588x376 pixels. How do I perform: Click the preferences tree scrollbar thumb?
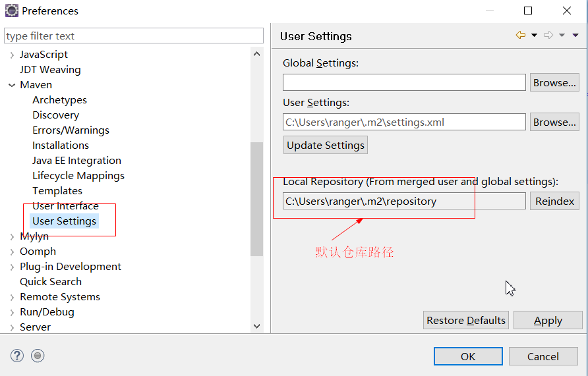point(257,199)
